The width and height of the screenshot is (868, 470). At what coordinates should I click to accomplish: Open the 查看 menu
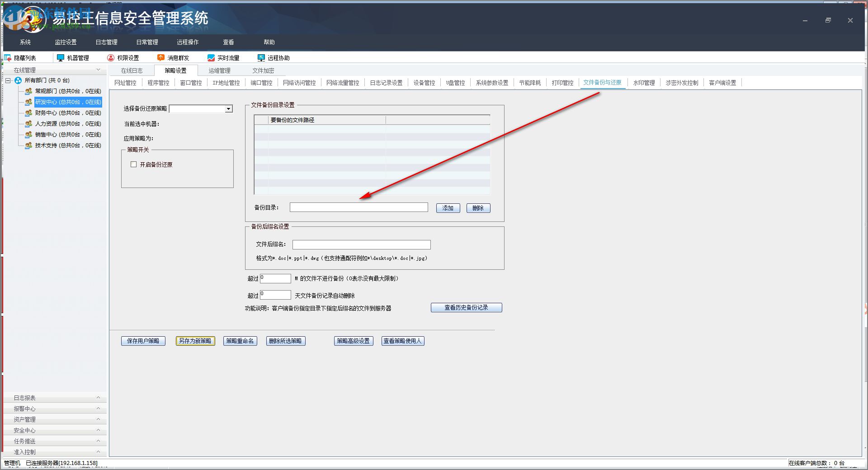[228, 42]
